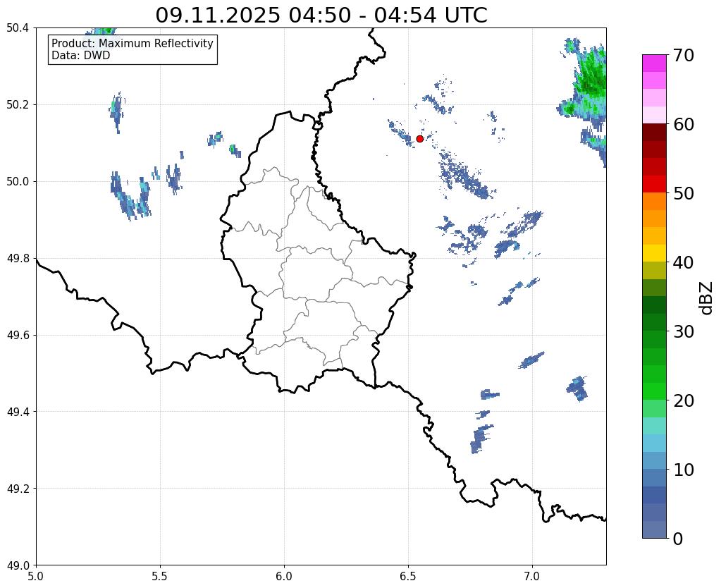Select the 'Product: Maximum Reflectivity' legend text
The image size is (721, 588).
click(x=133, y=43)
